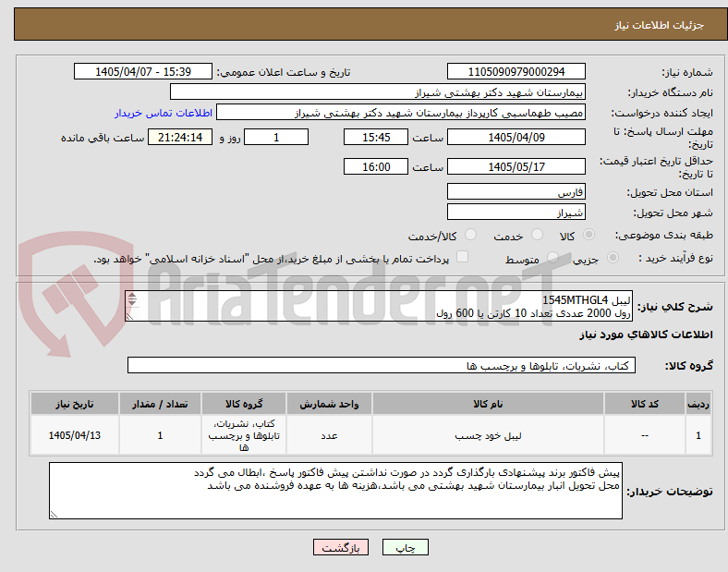Click the announcement date field 1405/04/07 - 15:39
Screen dimensions: 728x572
click(143, 71)
